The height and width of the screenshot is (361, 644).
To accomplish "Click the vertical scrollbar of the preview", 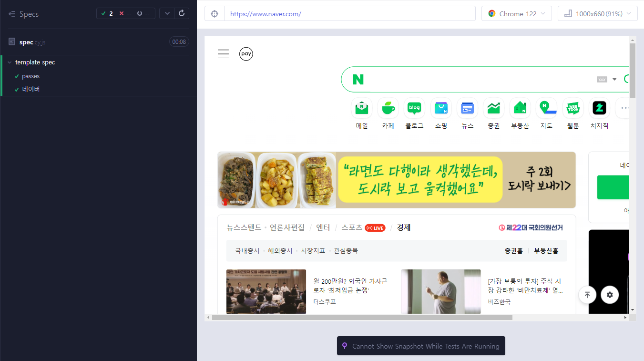I will point(633,70).
